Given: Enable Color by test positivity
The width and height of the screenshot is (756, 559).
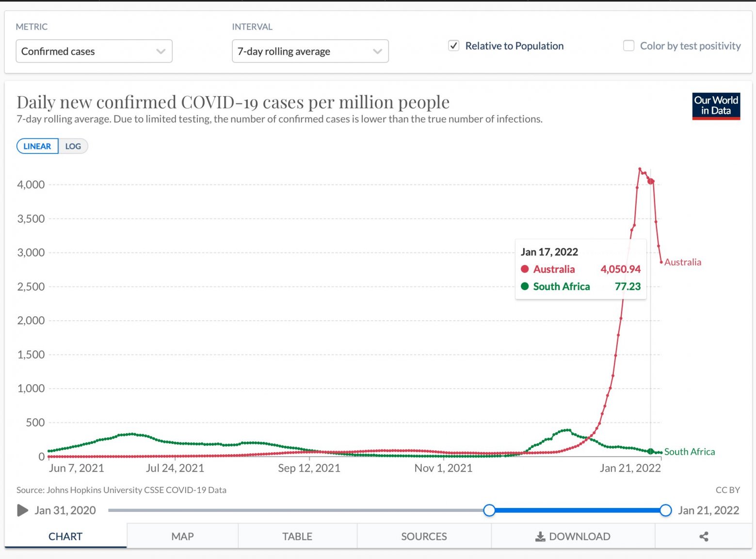Looking at the screenshot, I should [629, 46].
